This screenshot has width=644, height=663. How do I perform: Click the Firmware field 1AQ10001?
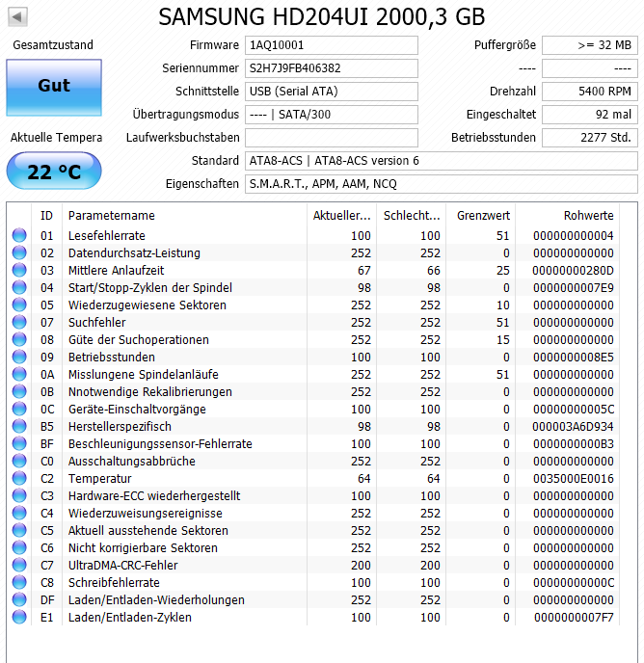pyautogui.click(x=332, y=45)
